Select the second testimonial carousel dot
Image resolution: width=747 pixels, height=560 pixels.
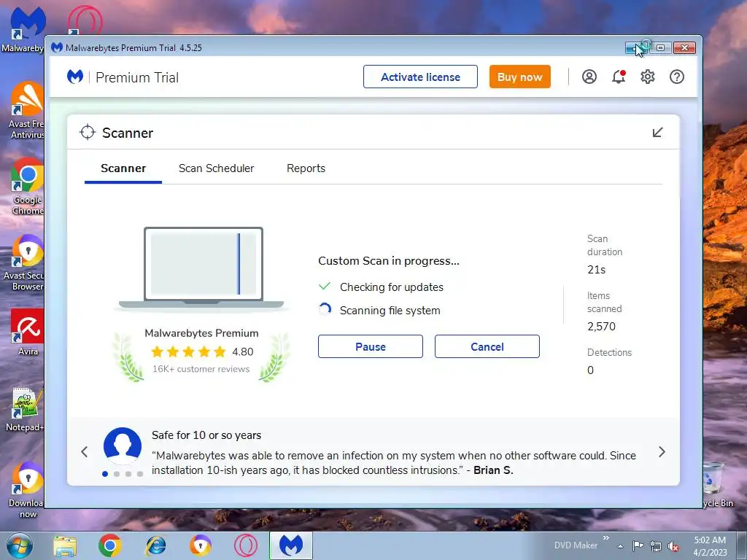click(x=117, y=474)
